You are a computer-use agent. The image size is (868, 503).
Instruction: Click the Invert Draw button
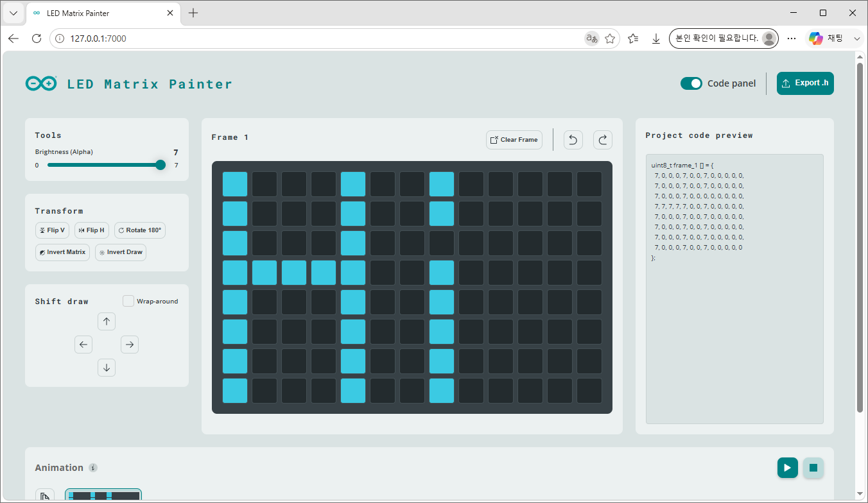(121, 252)
